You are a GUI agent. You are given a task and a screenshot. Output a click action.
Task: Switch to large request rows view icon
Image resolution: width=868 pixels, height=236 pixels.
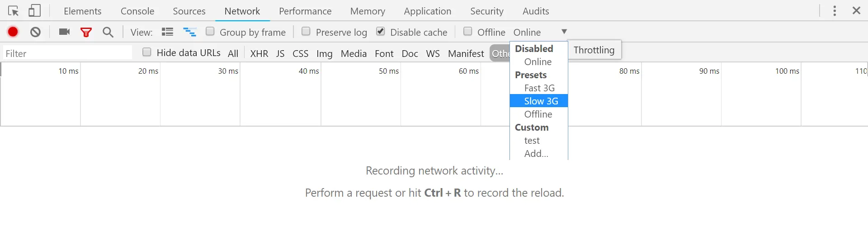click(x=168, y=32)
